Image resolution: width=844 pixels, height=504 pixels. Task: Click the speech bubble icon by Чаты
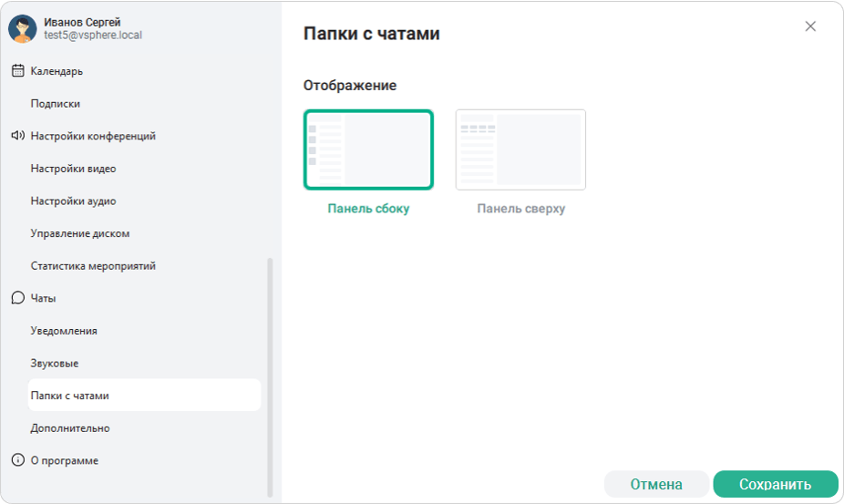pos(17,298)
